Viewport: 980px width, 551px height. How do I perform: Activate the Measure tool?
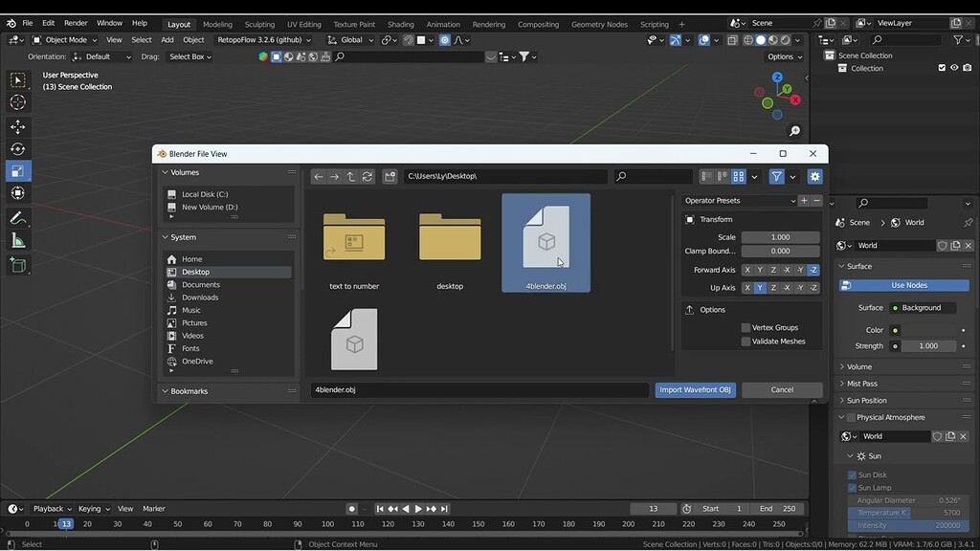[17, 240]
